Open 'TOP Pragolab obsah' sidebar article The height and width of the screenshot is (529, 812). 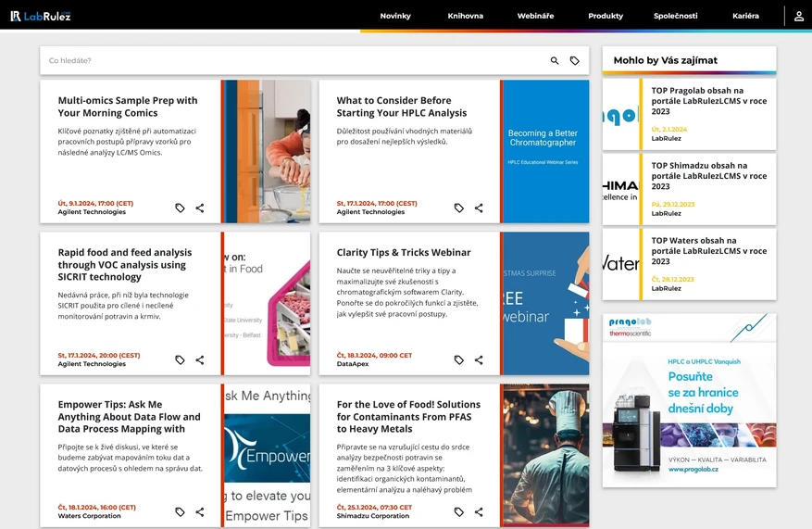709,101
